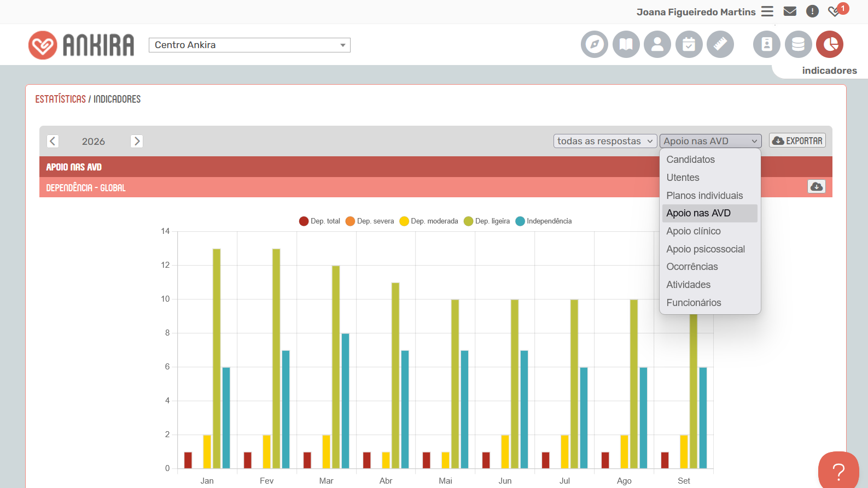
Task: Expand the Centro Ankira selector
Action: click(x=249, y=45)
